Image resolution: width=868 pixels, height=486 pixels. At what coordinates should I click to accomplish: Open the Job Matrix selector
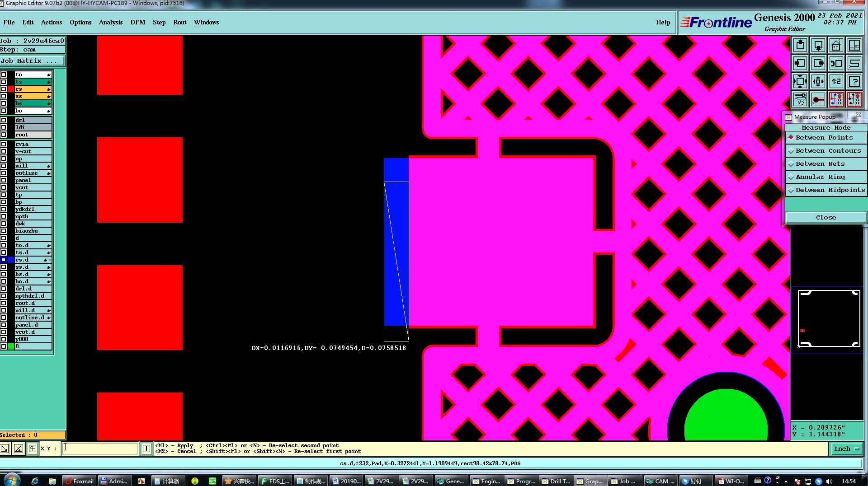tap(32, 61)
